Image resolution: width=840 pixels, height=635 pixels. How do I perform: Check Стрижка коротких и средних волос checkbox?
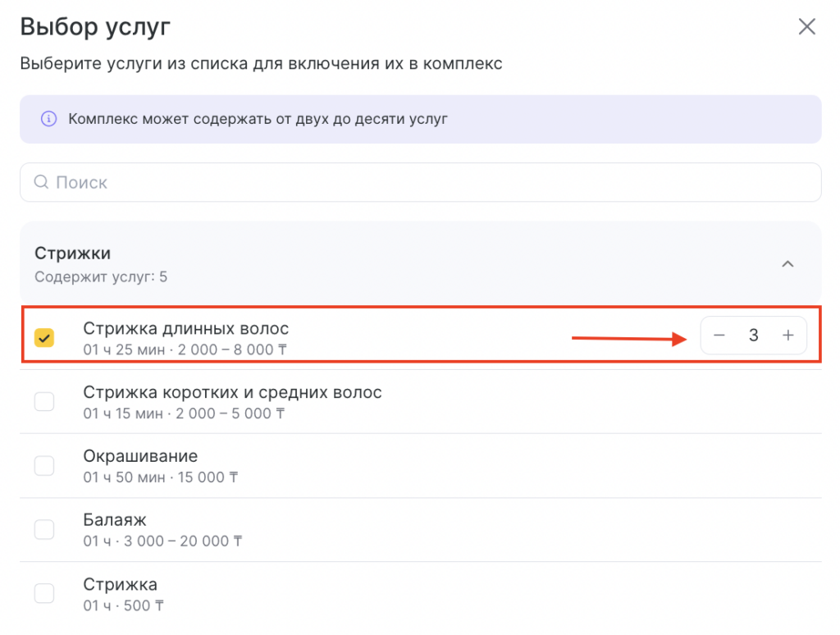coord(44,401)
